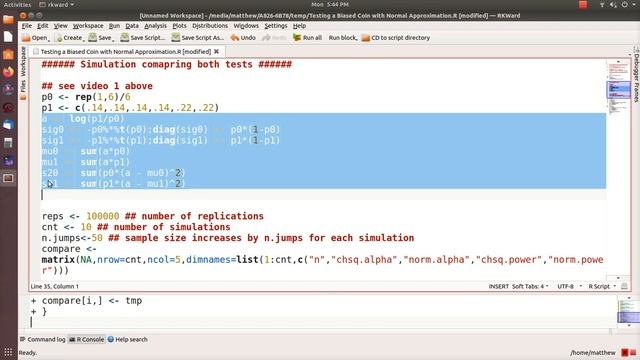Image resolution: width=640 pixels, height=360 pixels.
Task: Open the Workspace sidebar panel
Action: tap(23, 62)
